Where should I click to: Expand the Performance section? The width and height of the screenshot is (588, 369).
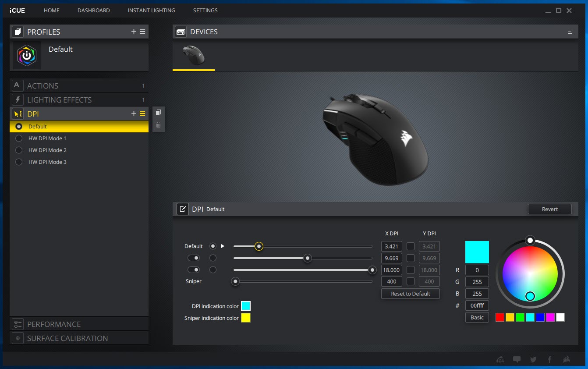[x=79, y=324]
